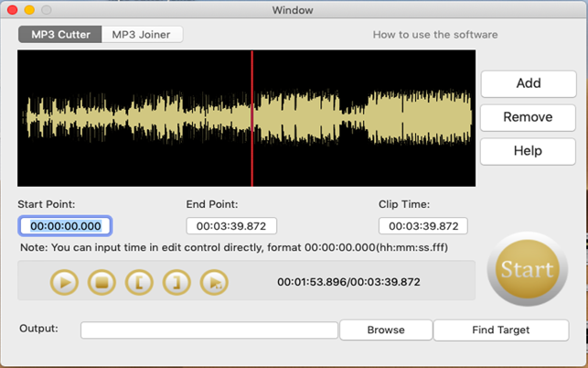Set end point with right bracket icon
Viewport: 588px width, 368px height.
176,282
